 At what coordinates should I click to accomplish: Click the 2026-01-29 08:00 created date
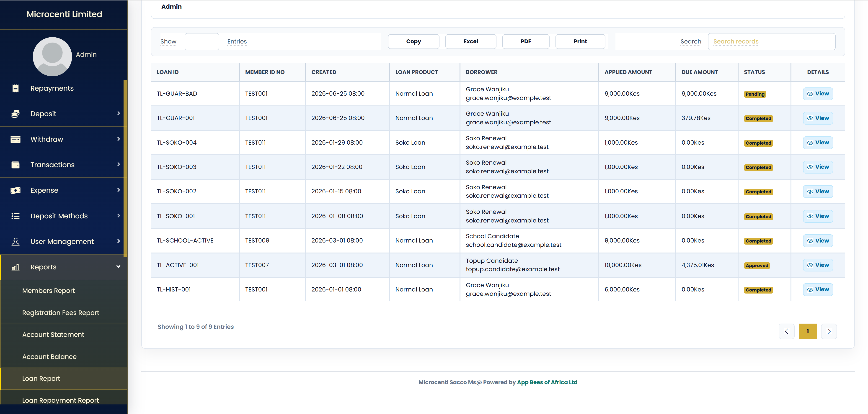pyautogui.click(x=337, y=142)
